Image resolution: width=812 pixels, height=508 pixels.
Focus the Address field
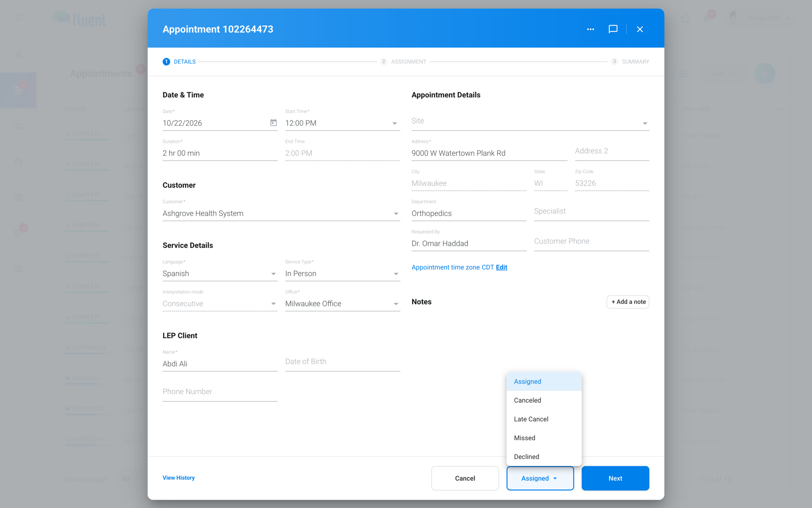(x=490, y=153)
